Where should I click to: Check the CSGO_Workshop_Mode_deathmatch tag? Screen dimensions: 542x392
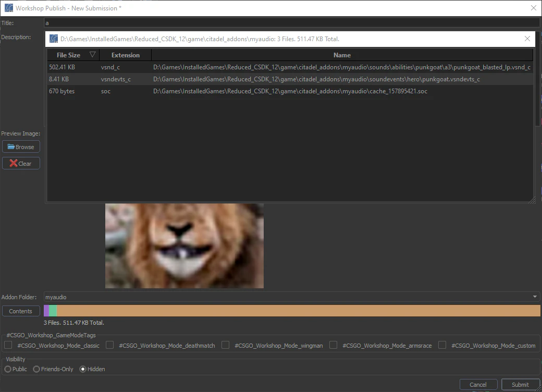tap(110, 345)
